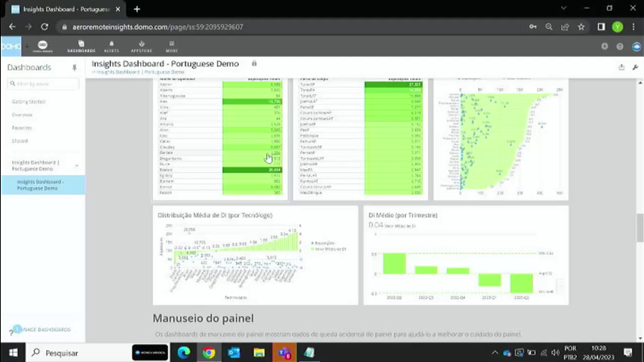
Task: Open Favorites in the sidebar
Action: pyautogui.click(x=22, y=127)
